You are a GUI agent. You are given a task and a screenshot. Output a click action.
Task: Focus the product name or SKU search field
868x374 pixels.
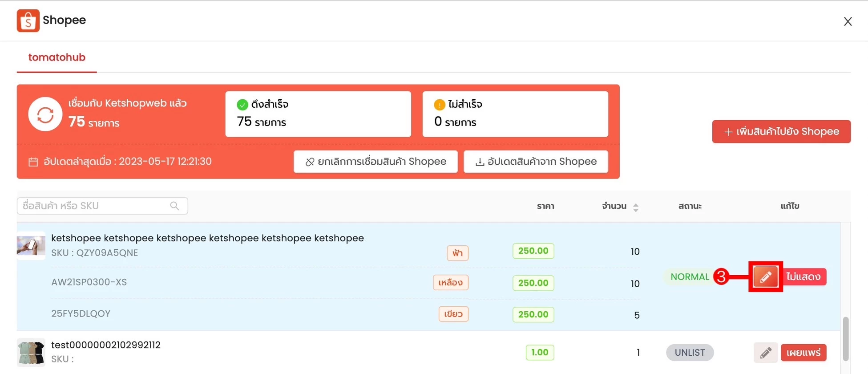102,206
